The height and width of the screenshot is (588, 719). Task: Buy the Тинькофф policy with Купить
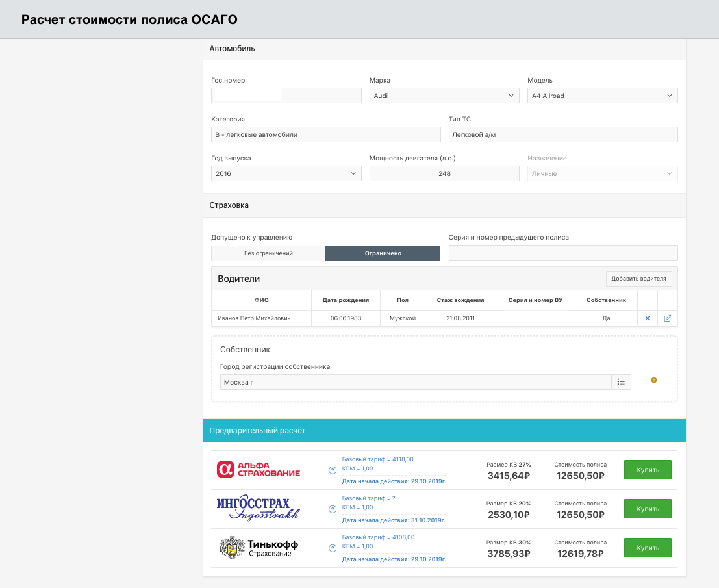[648, 548]
